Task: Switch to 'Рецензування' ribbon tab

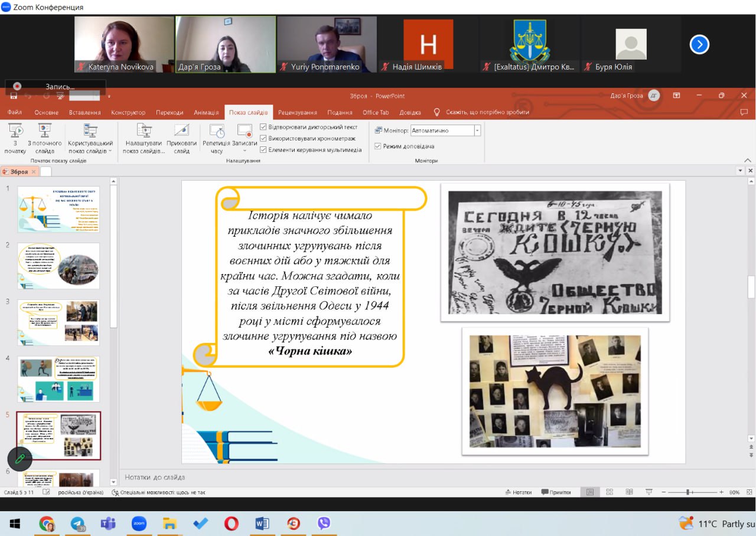Action: [x=298, y=112]
